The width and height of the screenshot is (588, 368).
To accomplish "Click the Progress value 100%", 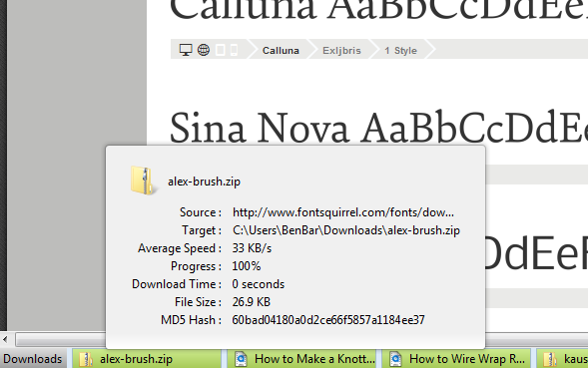I will tap(246, 266).
